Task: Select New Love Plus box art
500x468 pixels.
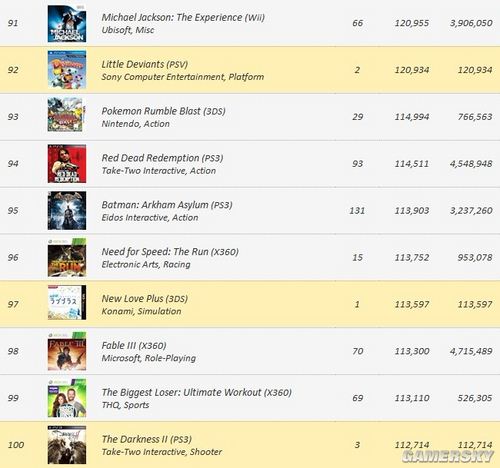Action: click(67, 302)
